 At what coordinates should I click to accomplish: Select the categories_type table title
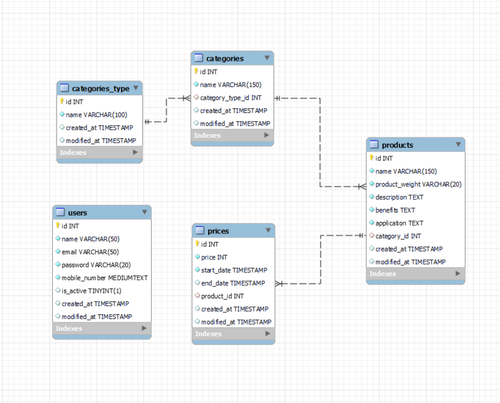[101, 88]
